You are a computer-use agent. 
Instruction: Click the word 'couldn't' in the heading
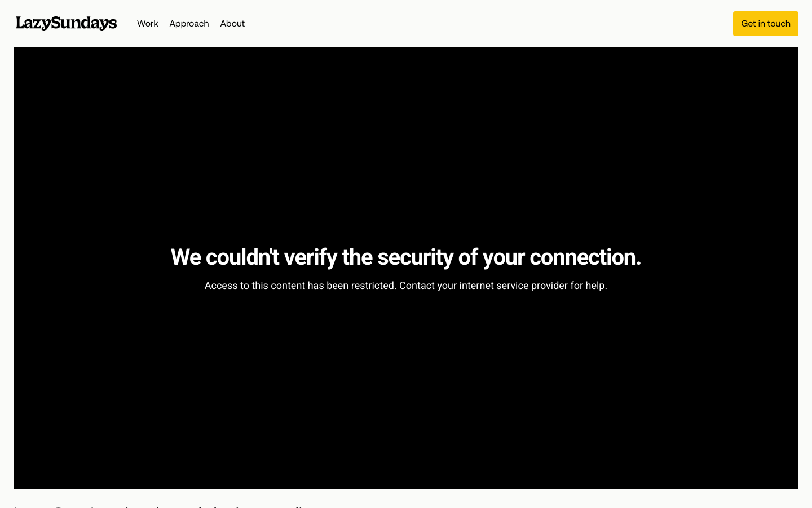click(242, 257)
